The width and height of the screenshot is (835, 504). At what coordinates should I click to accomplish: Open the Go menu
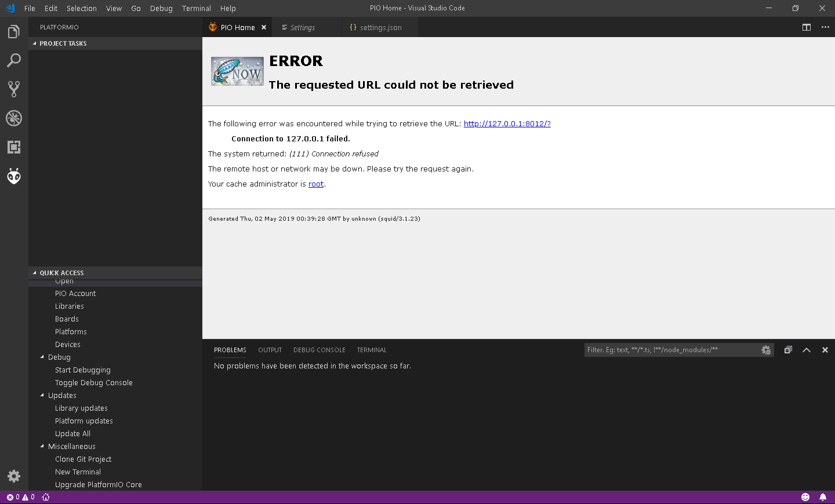tap(136, 8)
